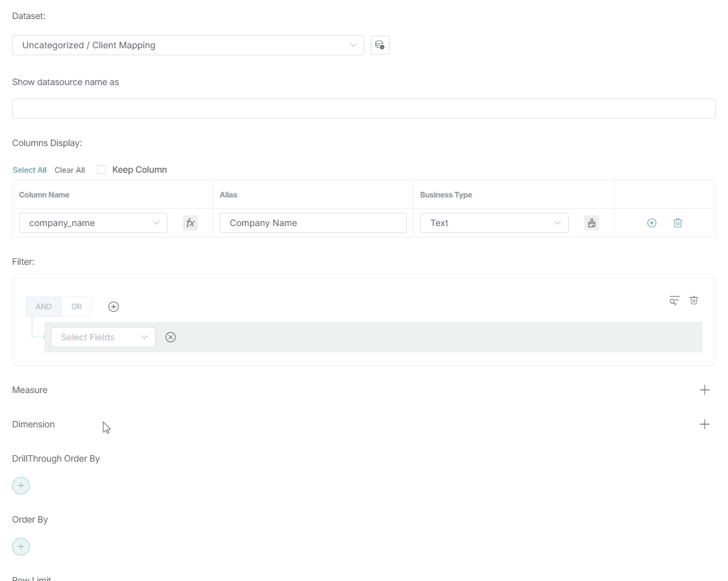Remove the Select Fields filter row
This screenshot has width=728, height=581.
tap(170, 337)
